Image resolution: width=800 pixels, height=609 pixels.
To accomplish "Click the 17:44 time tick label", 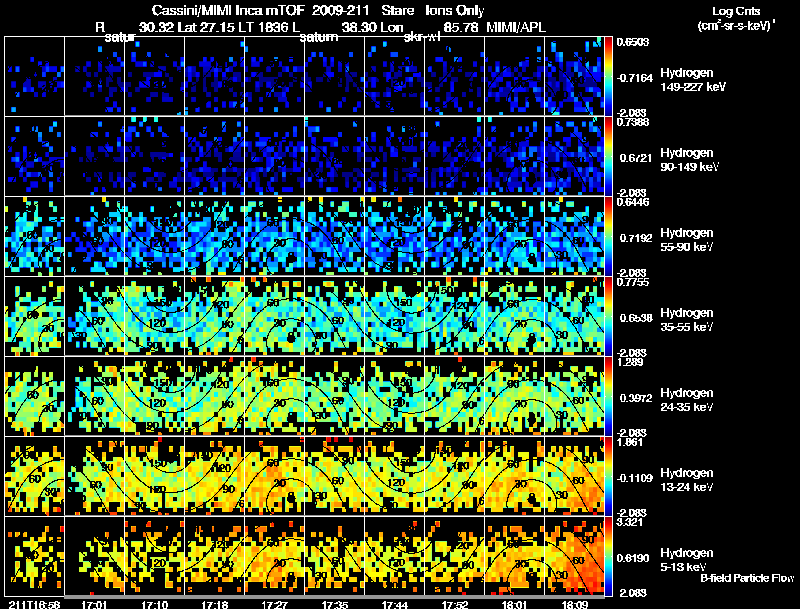I will [395, 603].
